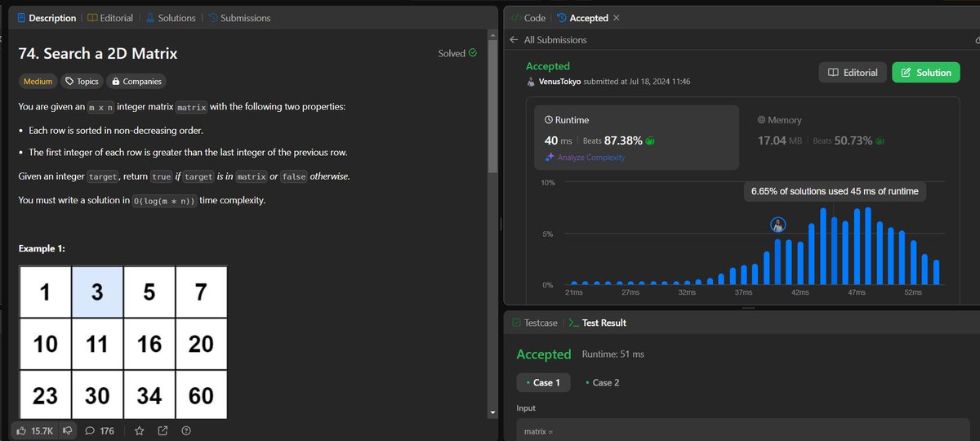Screen dimensions: 980x441
Task: Click the green Accepted status heading in submission
Action: [548, 66]
